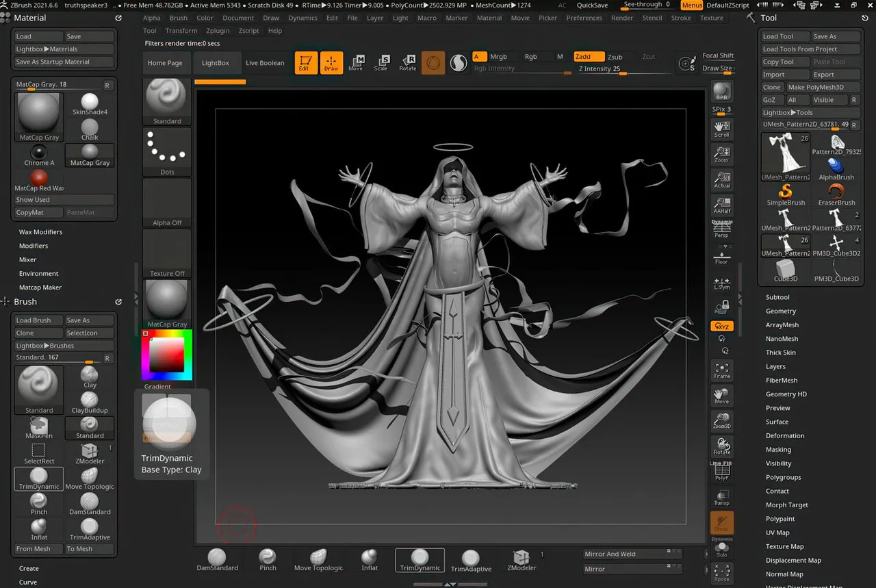Image resolution: width=876 pixels, height=588 pixels.
Task: Open the Zplugin menu
Action: [218, 31]
